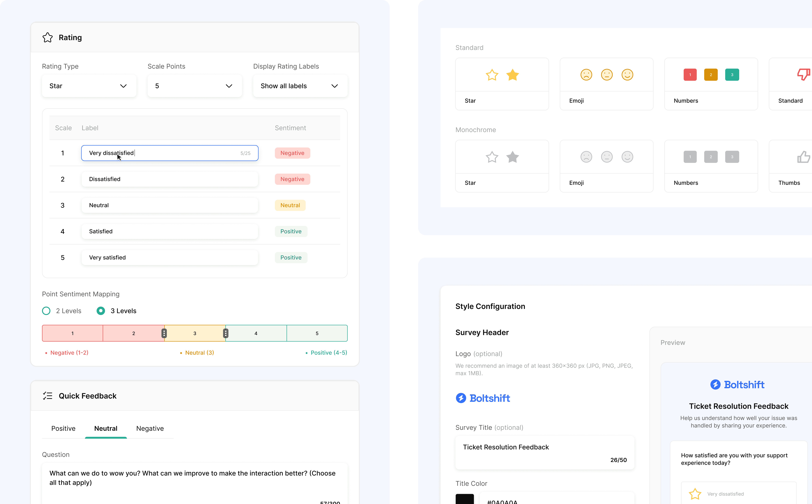Open the Display Rating Labels dropdown
812x504 pixels.
pos(300,86)
